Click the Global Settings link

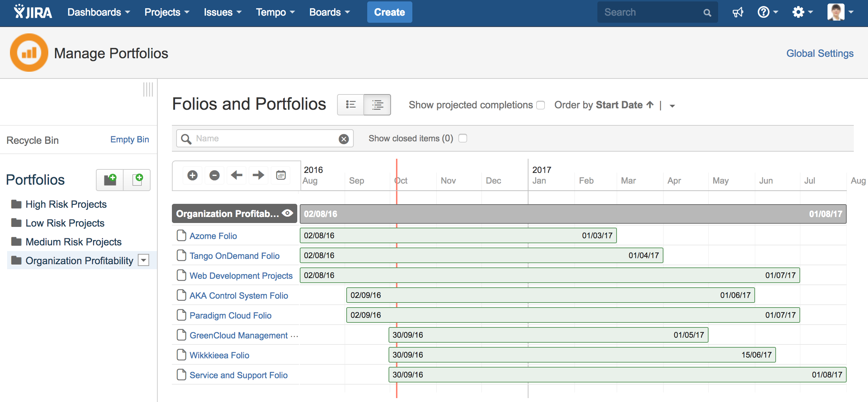tap(820, 53)
